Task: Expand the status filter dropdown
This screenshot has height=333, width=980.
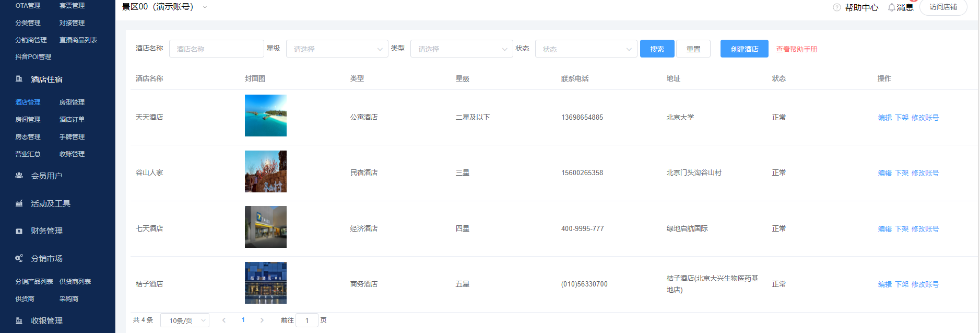Action: 586,49
